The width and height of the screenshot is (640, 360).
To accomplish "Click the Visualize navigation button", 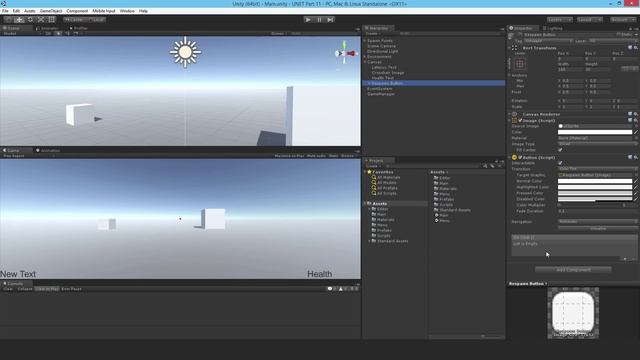I will click(x=597, y=229).
